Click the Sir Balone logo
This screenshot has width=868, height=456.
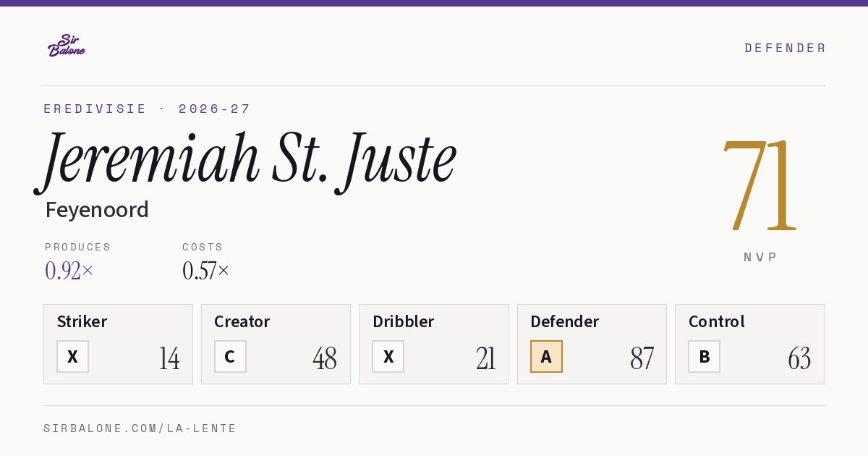pyautogui.click(x=67, y=45)
